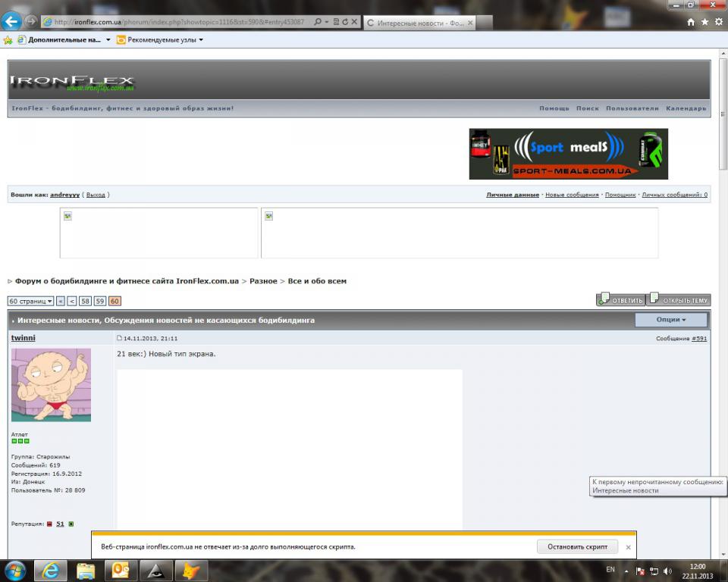Click the Home icon in browser toolbar
Image resolution: width=728 pixels, height=582 pixels.
pos(691,22)
